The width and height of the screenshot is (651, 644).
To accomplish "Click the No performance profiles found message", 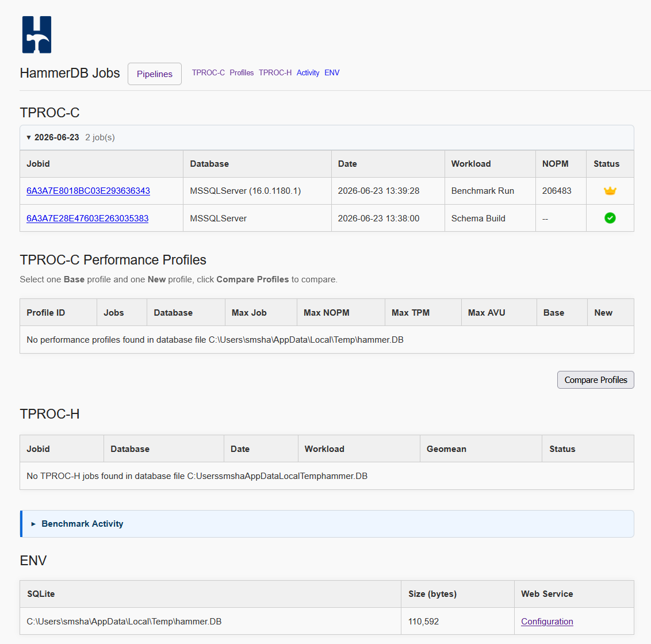I will (215, 340).
